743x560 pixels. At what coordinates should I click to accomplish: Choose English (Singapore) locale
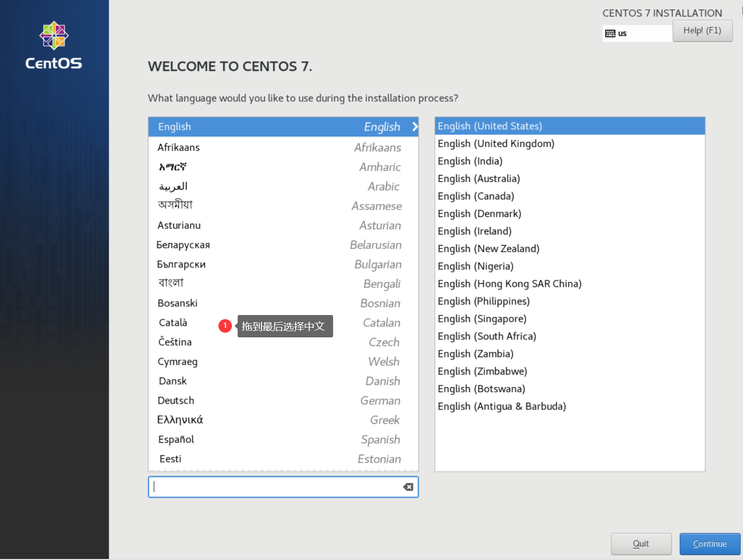[570, 319]
